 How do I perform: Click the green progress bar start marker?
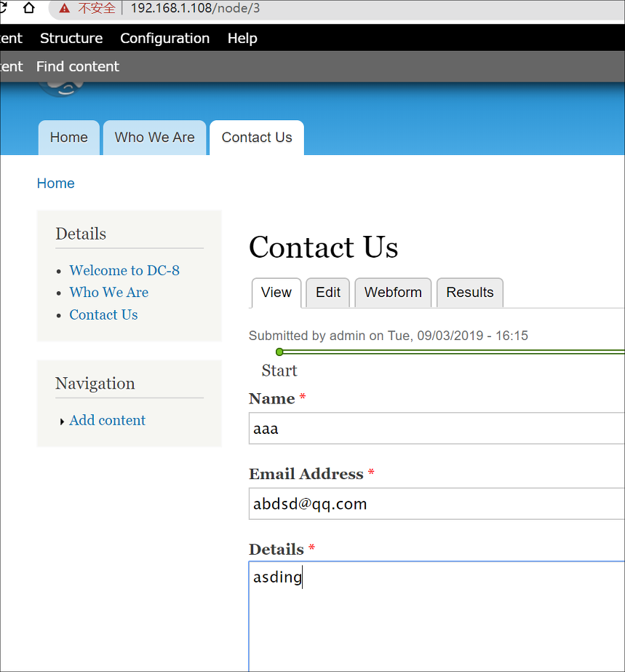279,352
